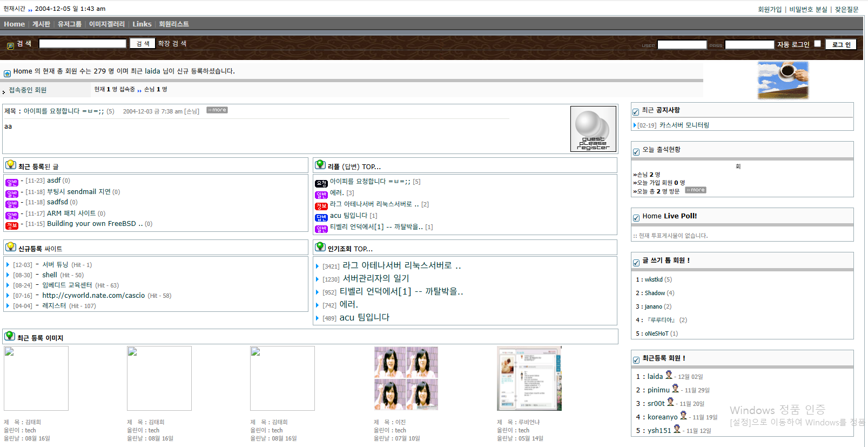Click the check icon beside 최근 공지사항
The height and width of the screenshot is (447, 868).
click(x=636, y=112)
